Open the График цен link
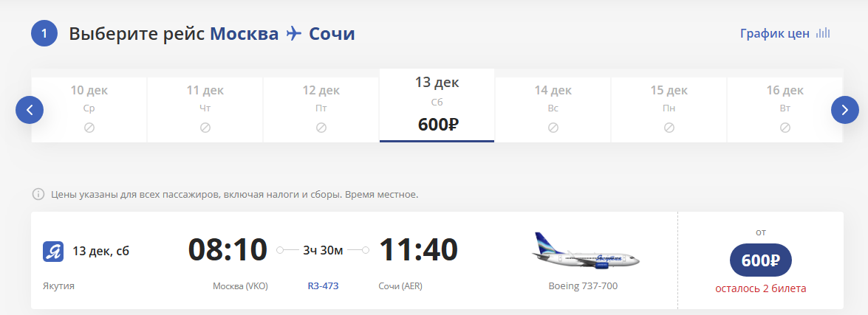 [x=775, y=33]
